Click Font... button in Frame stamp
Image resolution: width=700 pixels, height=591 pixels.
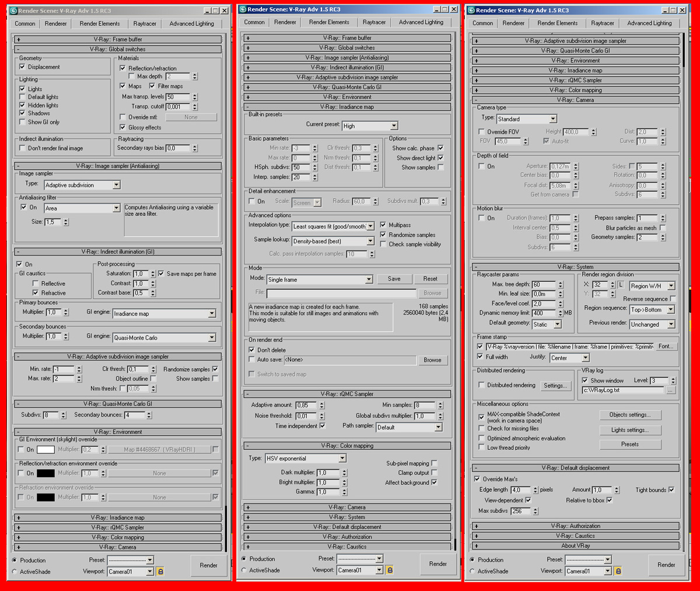pyautogui.click(x=666, y=347)
